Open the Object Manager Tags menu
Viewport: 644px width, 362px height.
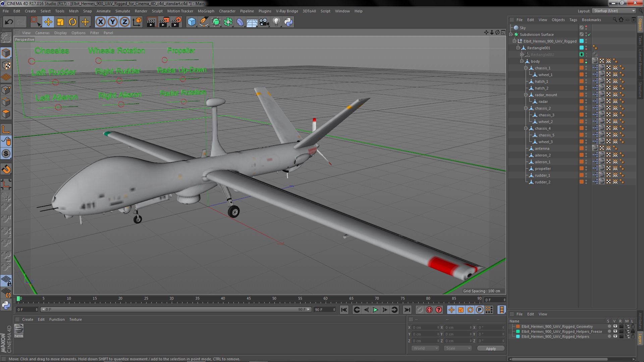click(573, 20)
